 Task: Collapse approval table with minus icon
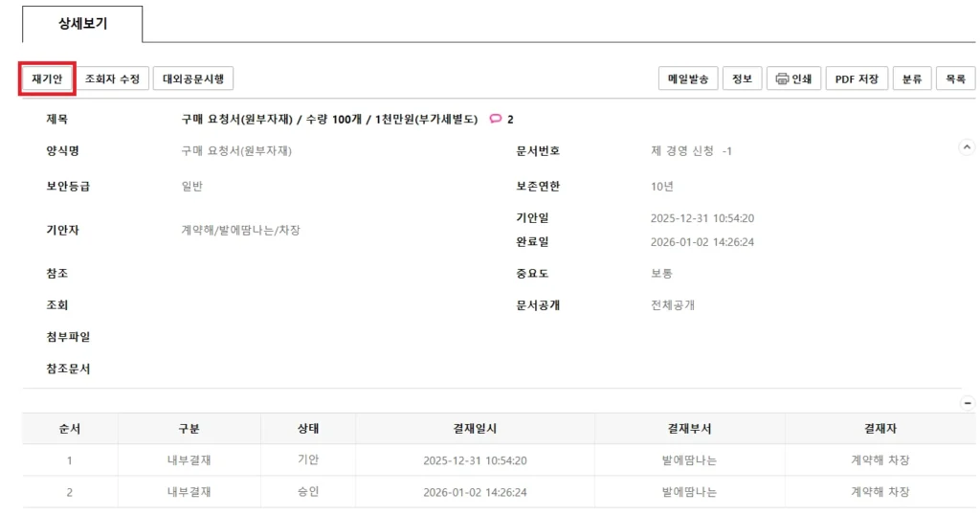click(x=968, y=404)
